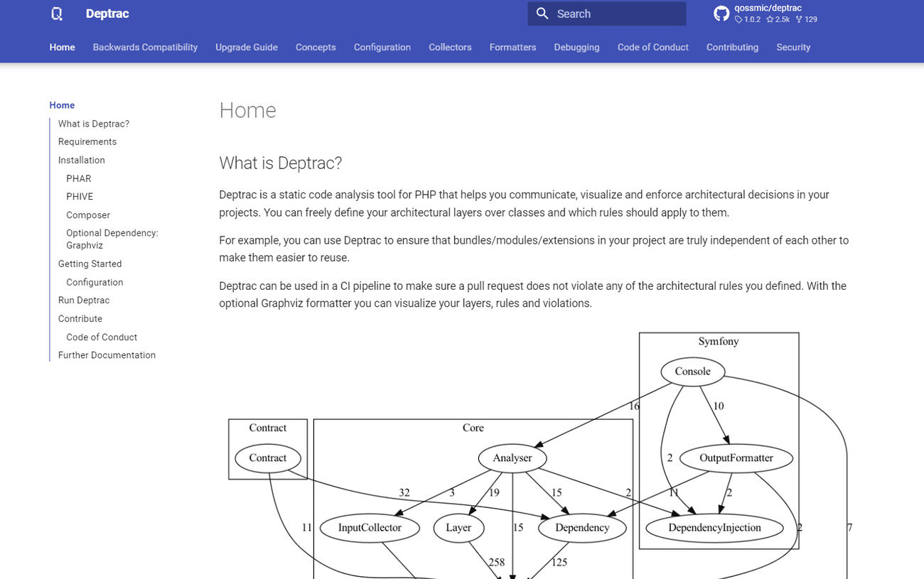
Task: Click the Layer graph node
Action: (x=458, y=528)
